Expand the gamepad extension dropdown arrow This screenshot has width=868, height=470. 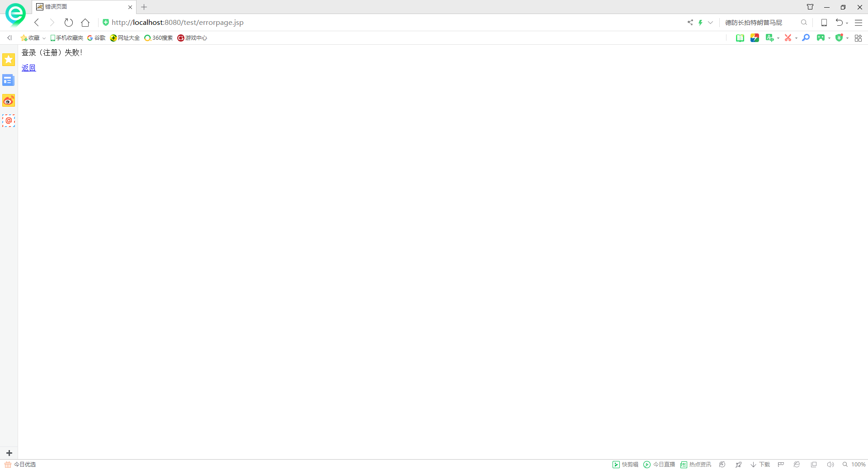[829, 38]
